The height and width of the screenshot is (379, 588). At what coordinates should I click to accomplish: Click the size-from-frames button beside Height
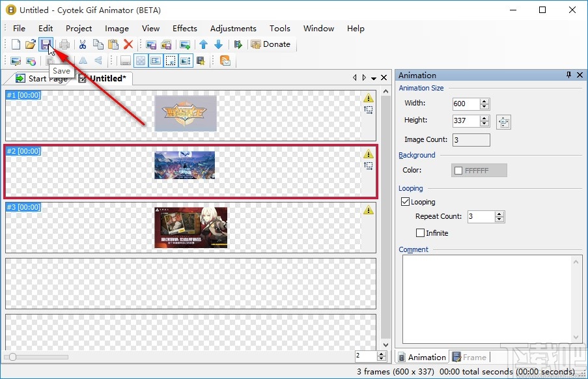coord(503,122)
